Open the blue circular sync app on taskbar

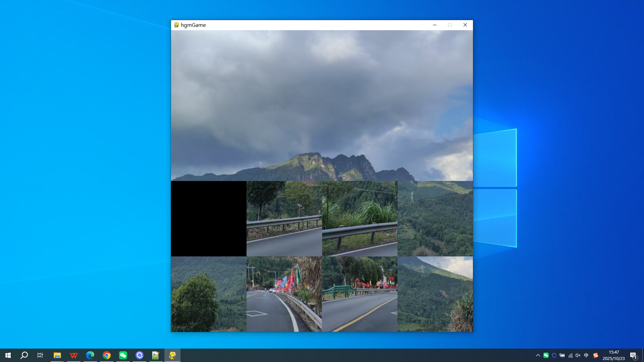coord(140,355)
